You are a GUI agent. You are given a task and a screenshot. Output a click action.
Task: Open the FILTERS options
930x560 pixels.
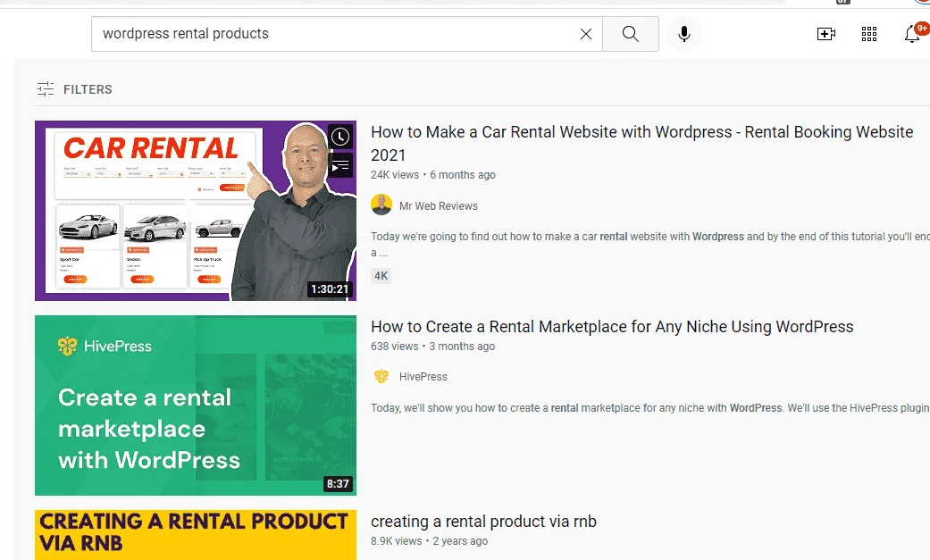pyautogui.click(x=75, y=89)
